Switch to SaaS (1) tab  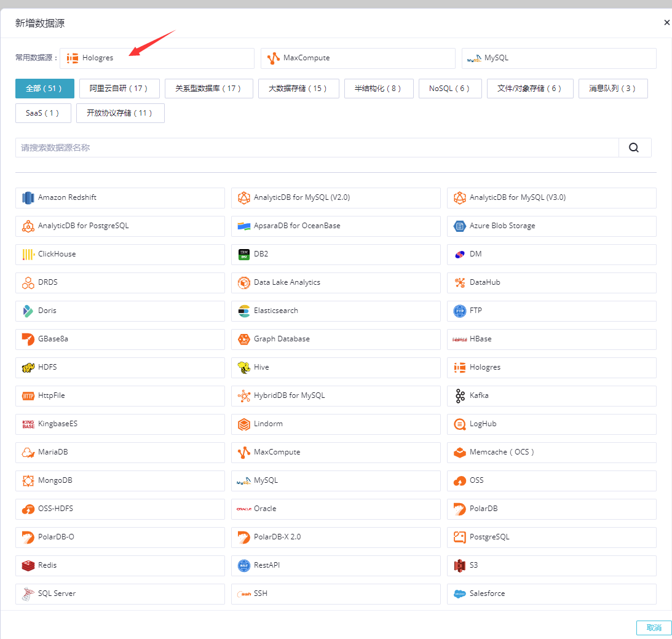(43, 113)
